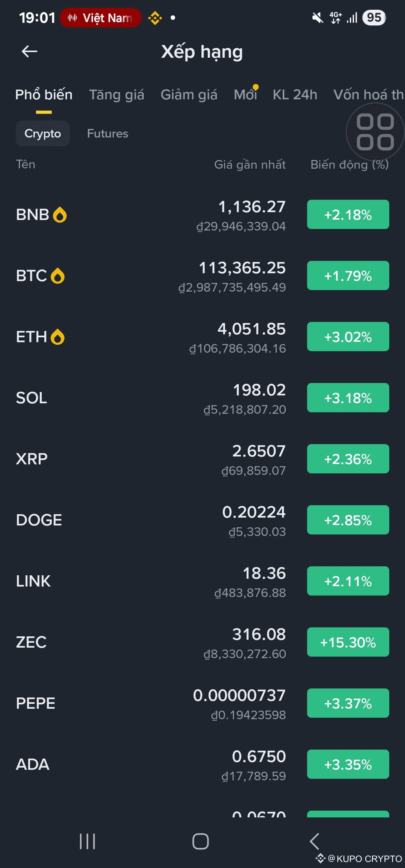Select the Crypto filter chip
The height and width of the screenshot is (868, 405).
tap(43, 133)
